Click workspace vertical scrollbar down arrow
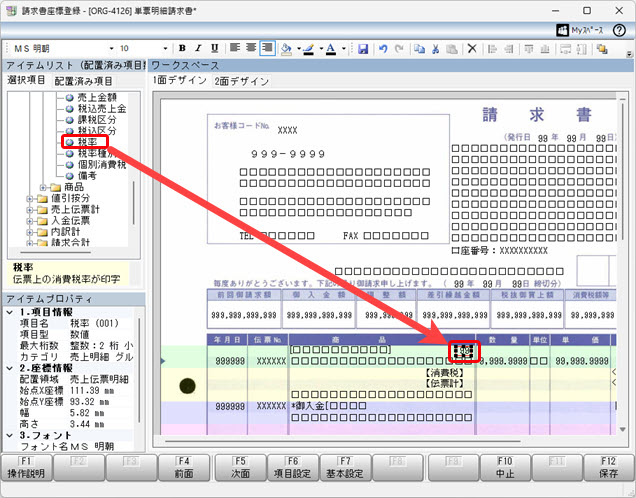Screen dimensions: 636x498 point(623,429)
